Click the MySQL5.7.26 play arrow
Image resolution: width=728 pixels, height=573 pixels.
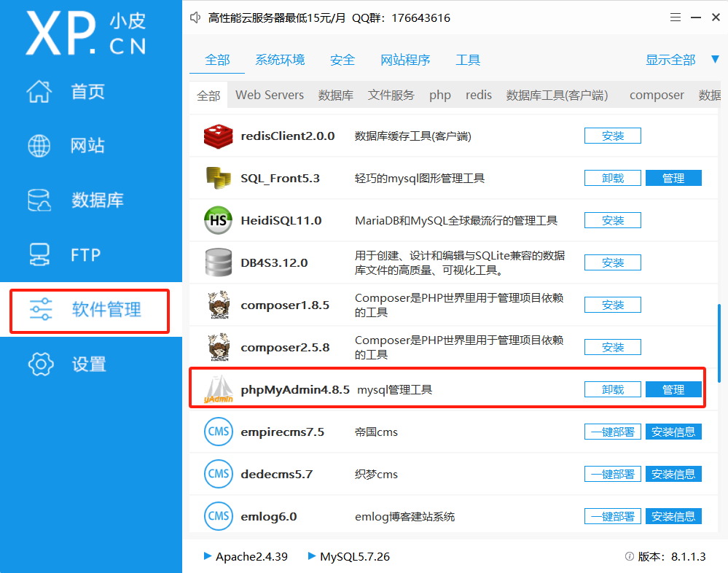[312, 556]
